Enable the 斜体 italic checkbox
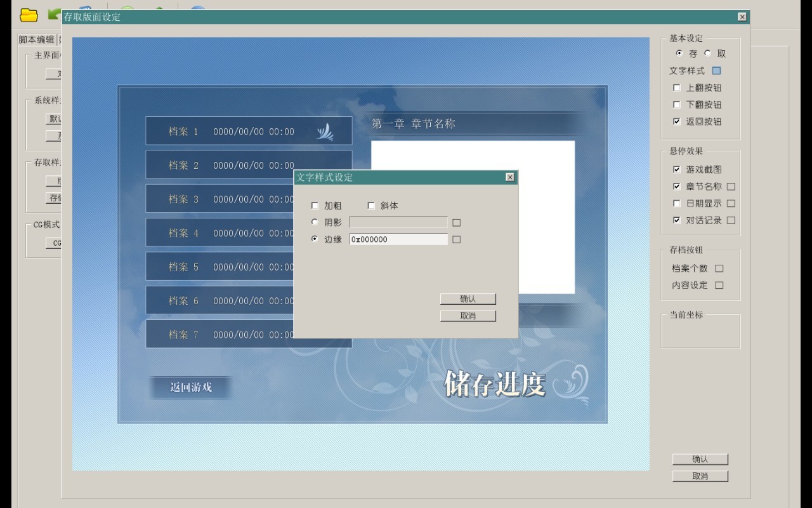Image resolution: width=812 pixels, height=508 pixels. 372,206
